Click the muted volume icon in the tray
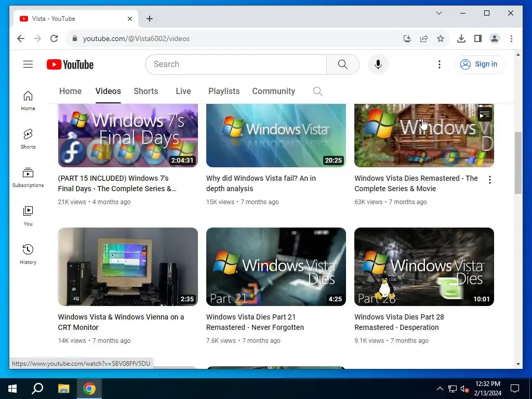The width and height of the screenshot is (532, 399). click(465, 389)
